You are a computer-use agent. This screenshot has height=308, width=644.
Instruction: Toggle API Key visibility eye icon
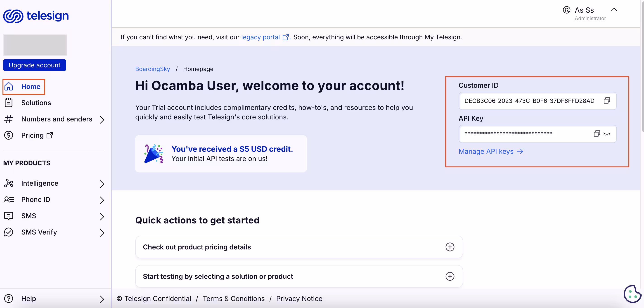tap(607, 134)
